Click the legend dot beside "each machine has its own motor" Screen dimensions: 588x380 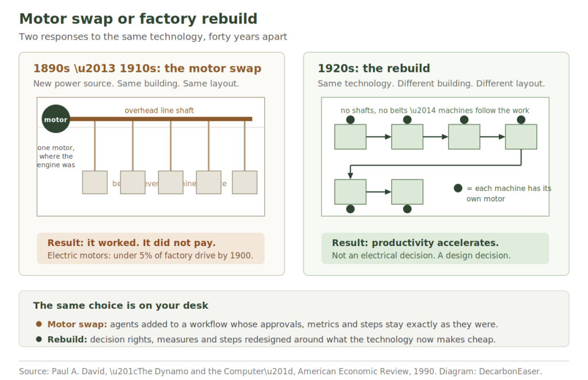458,188
